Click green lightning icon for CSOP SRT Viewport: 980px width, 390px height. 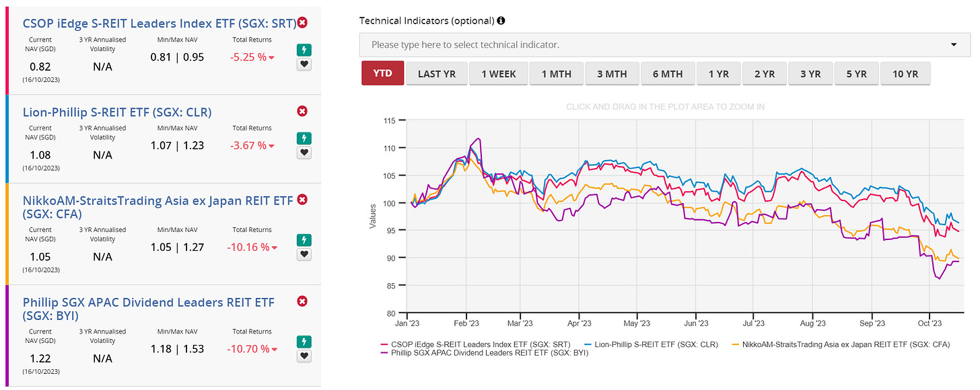303,50
